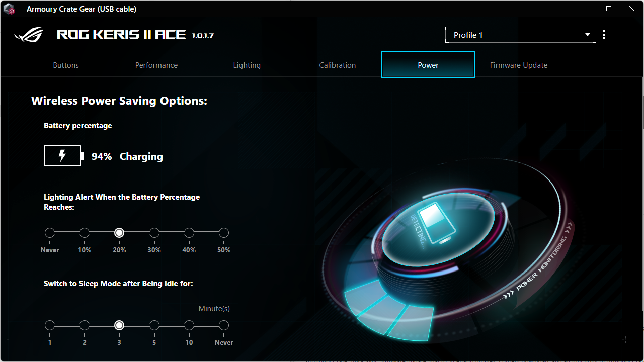Set sleep mode slider to Never

click(224, 325)
